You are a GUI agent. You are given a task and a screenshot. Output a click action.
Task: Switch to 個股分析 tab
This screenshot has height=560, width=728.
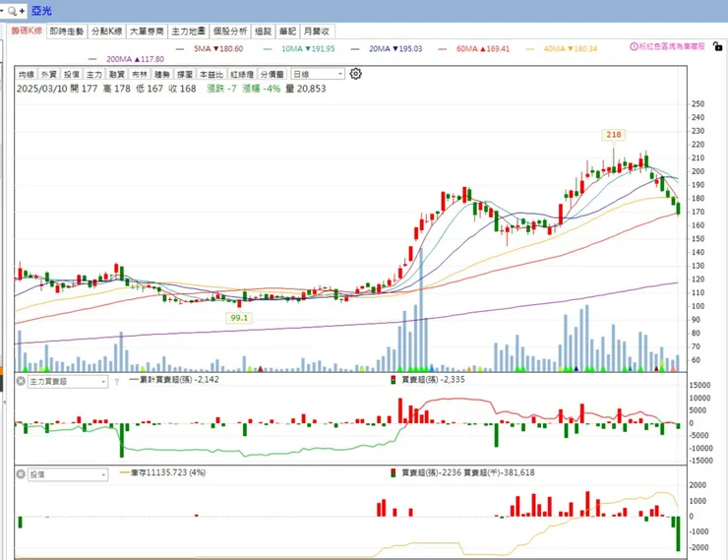click(x=230, y=31)
